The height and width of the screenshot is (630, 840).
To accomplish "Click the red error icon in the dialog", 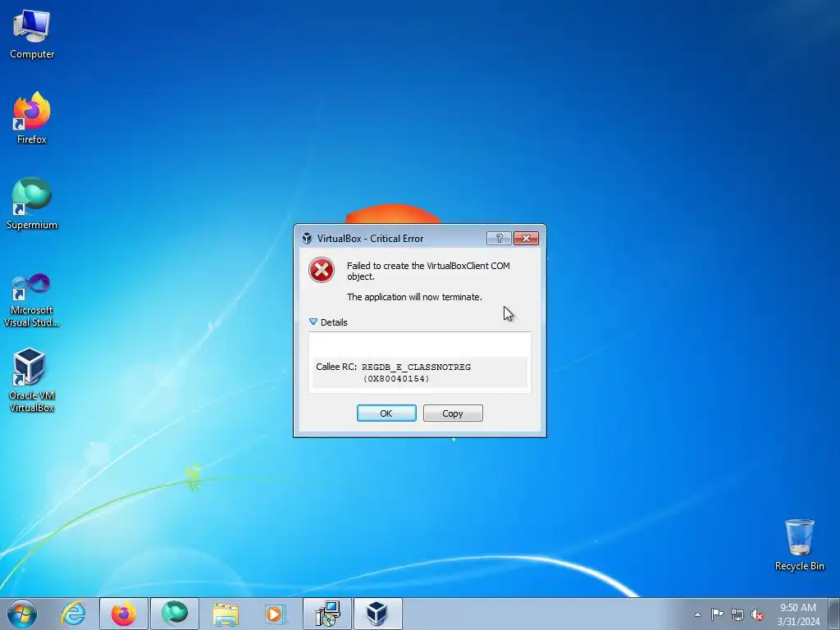I will pos(322,270).
